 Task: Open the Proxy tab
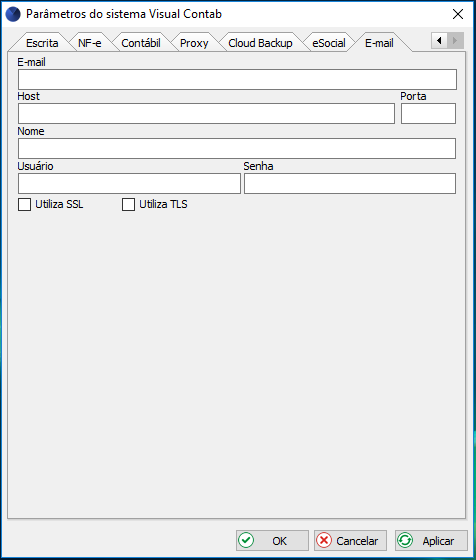[x=194, y=43]
